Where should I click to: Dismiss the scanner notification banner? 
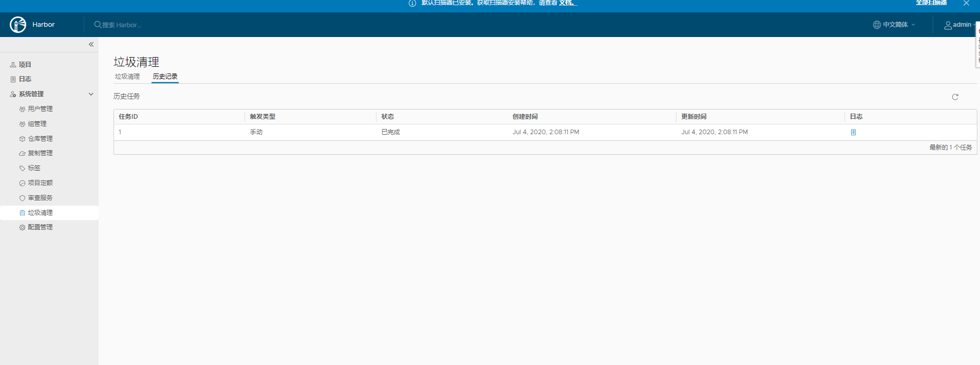click(x=966, y=3)
